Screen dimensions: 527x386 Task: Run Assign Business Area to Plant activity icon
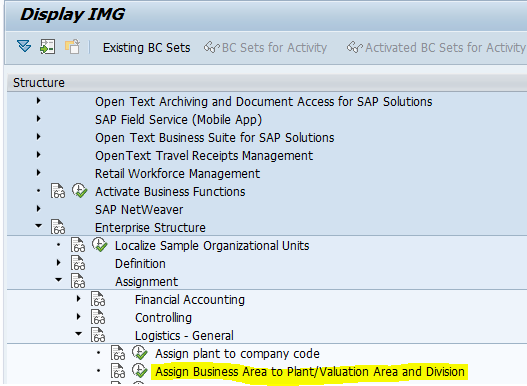(139, 371)
